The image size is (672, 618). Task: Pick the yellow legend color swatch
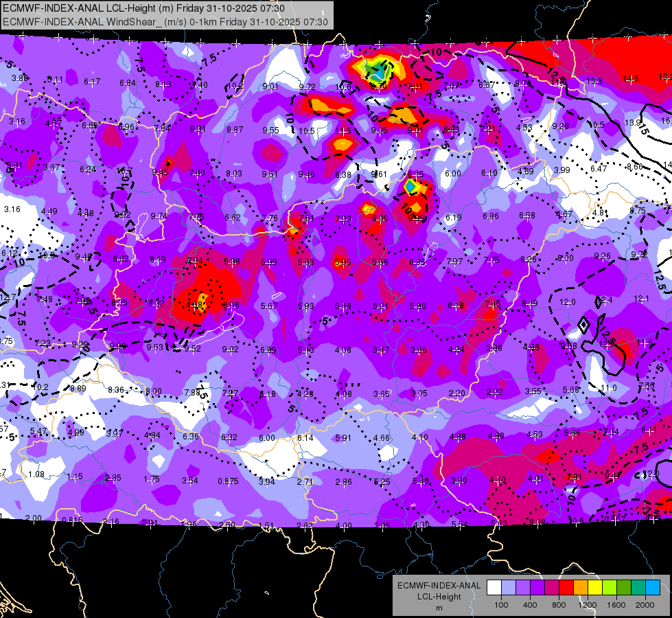pos(595,588)
